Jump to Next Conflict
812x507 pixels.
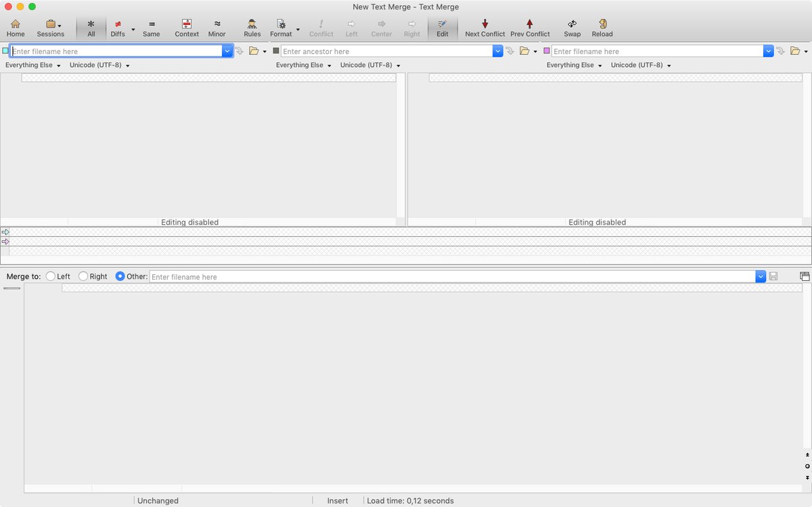(x=484, y=28)
